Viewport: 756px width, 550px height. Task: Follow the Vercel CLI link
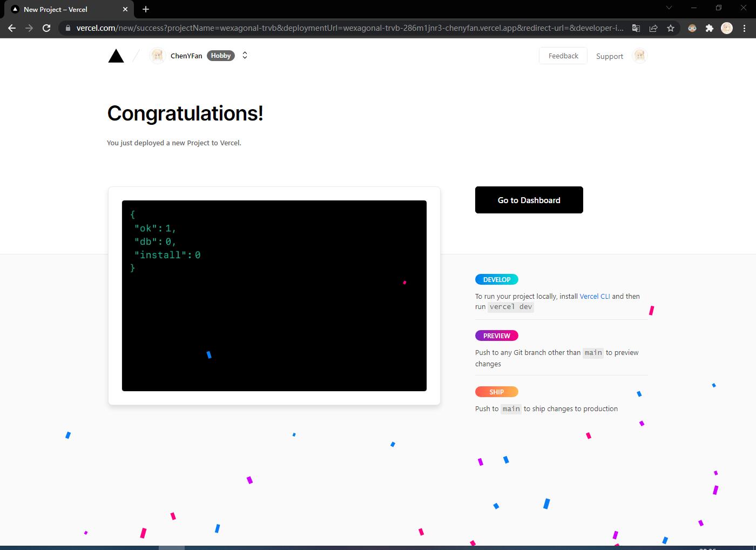(595, 296)
